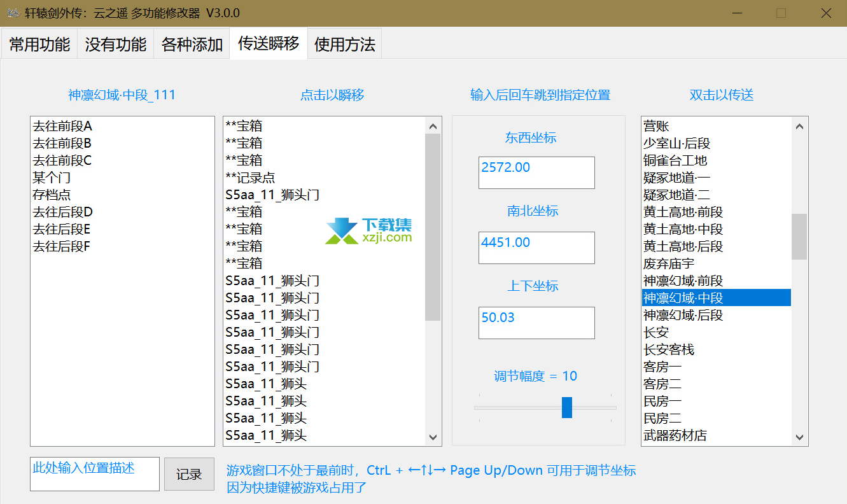Switch to the 常用功能 tab

pyautogui.click(x=39, y=45)
